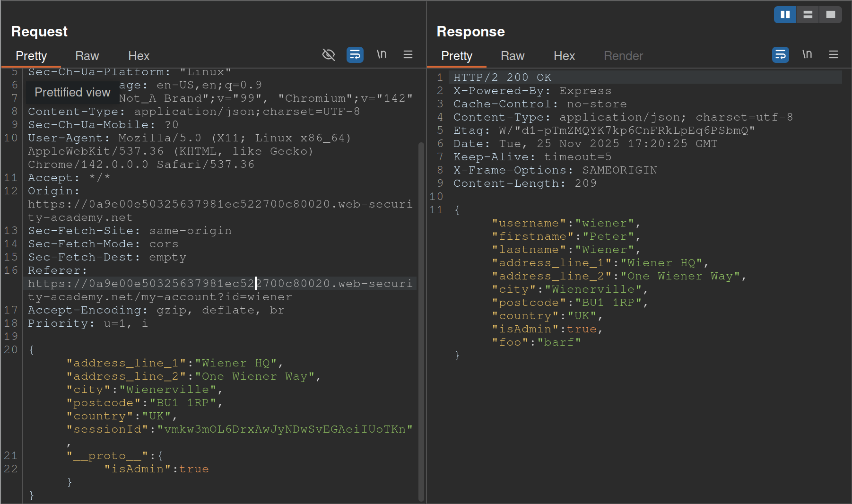Switch to top-bottom stacked layout icon
The height and width of the screenshot is (504, 852).
[x=808, y=15]
